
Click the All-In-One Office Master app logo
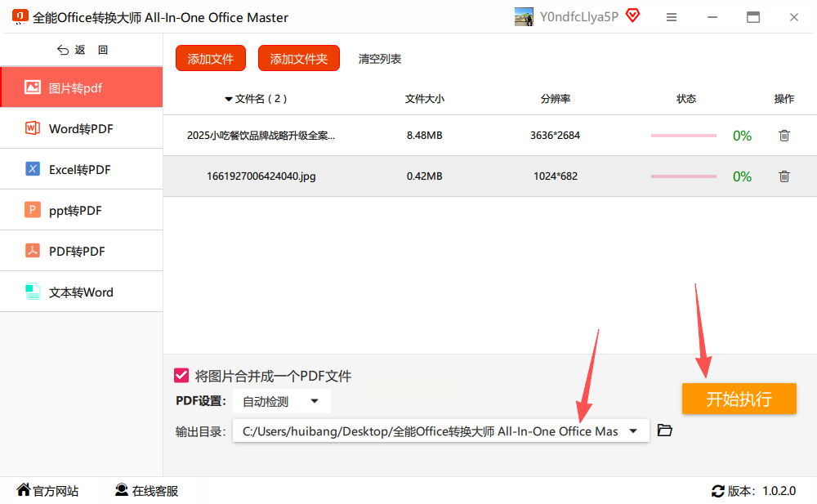20,16
